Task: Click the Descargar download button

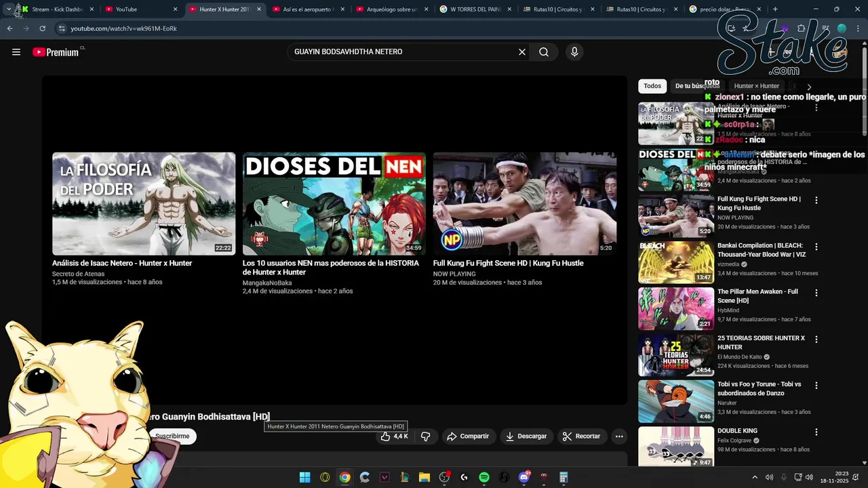Action: 526,436
